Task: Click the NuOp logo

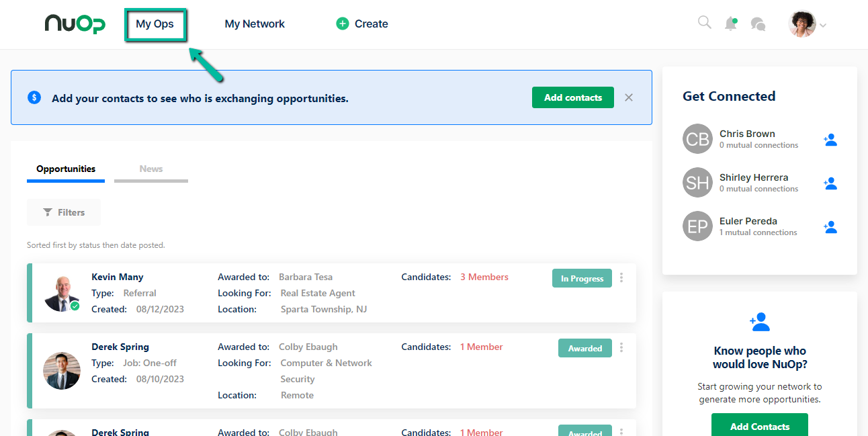Action: pyautogui.click(x=75, y=24)
